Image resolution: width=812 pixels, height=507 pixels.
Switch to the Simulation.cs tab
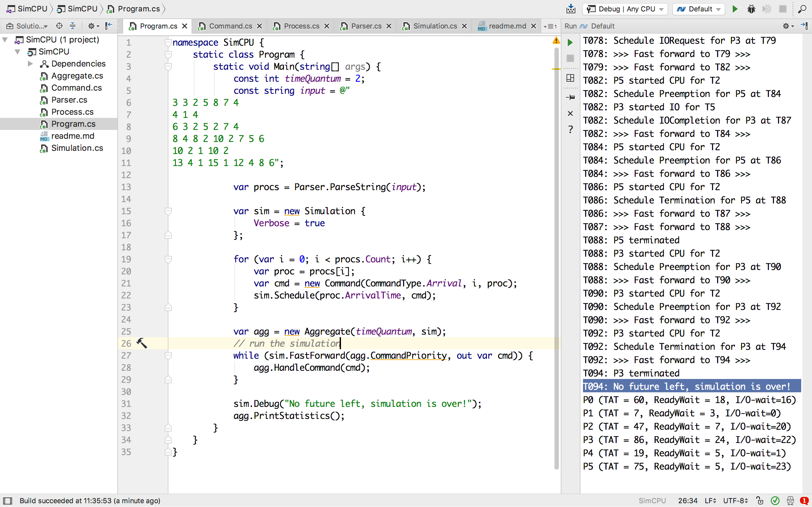(435, 26)
